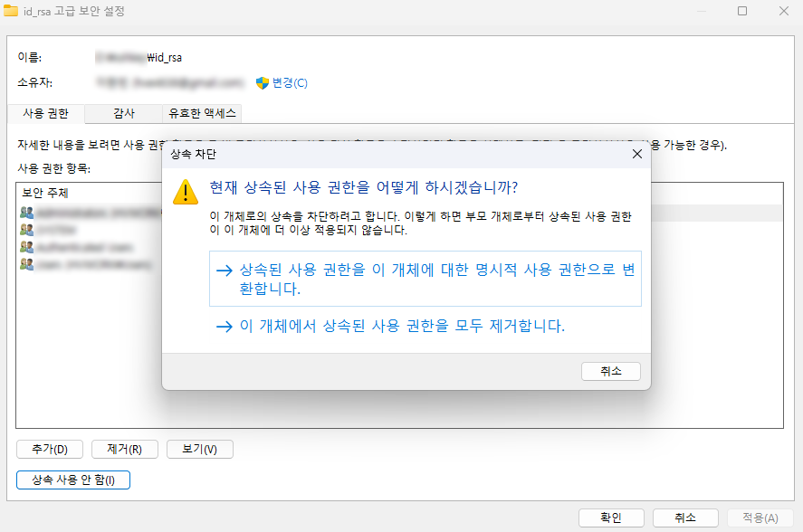The height and width of the screenshot is (532, 803).
Task: Click the blue arrow beside the remove permissions option
Action: (224, 327)
